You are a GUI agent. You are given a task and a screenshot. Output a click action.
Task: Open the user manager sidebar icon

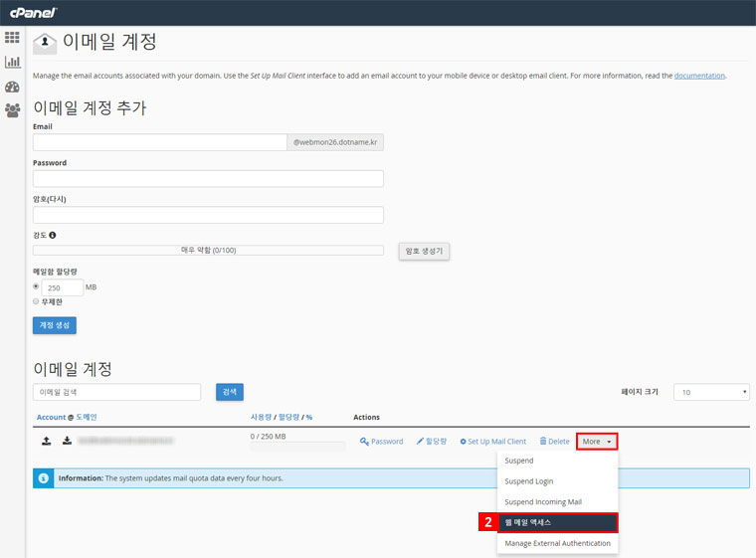[12, 110]
